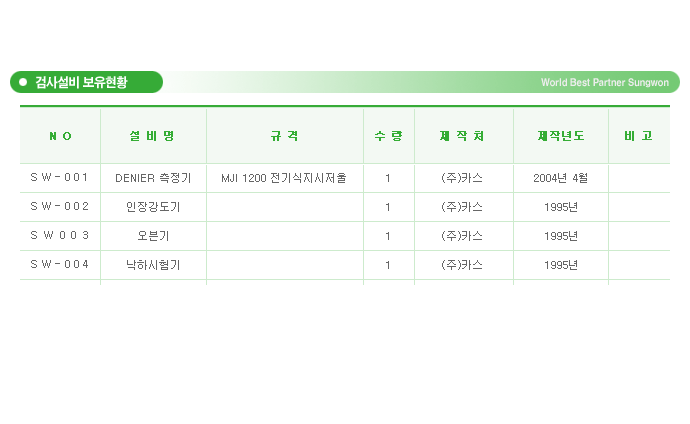
Task: Select the SW-004 row number cell
Action: coord(59,264)
